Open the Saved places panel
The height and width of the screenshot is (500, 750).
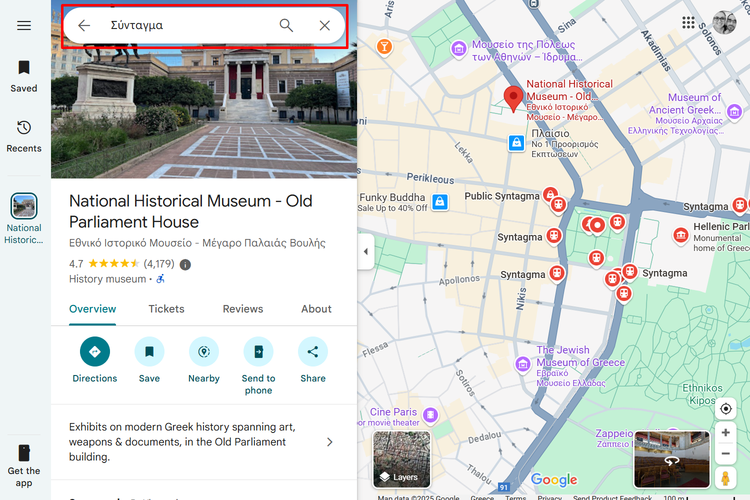pyautogui.click(x=24, y=77)
